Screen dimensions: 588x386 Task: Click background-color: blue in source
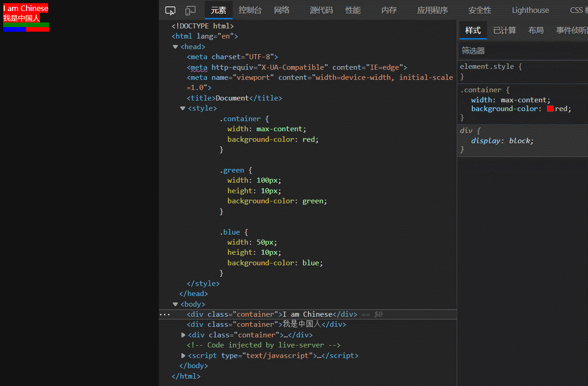pyautogui.click(x=275, y=263)
